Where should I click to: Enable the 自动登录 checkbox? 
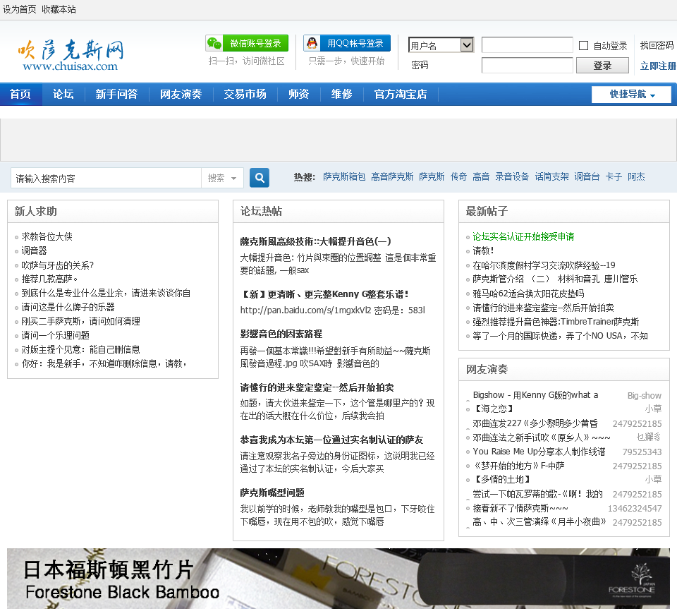pyautogui.click(x=583, y=46)
